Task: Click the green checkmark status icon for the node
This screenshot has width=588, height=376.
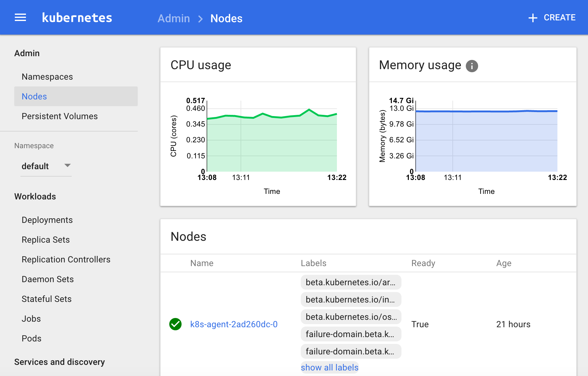Action: pyautogui.click(x=175, y=324)
